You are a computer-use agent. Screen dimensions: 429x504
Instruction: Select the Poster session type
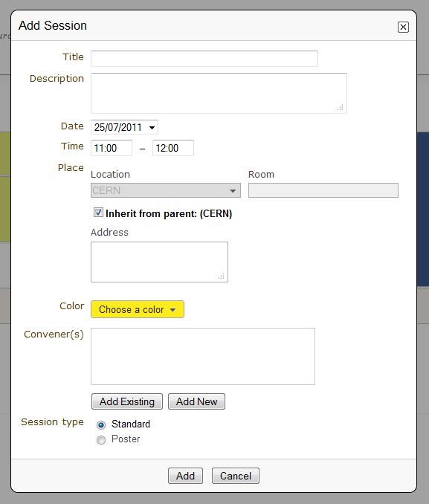pos(101,440)
